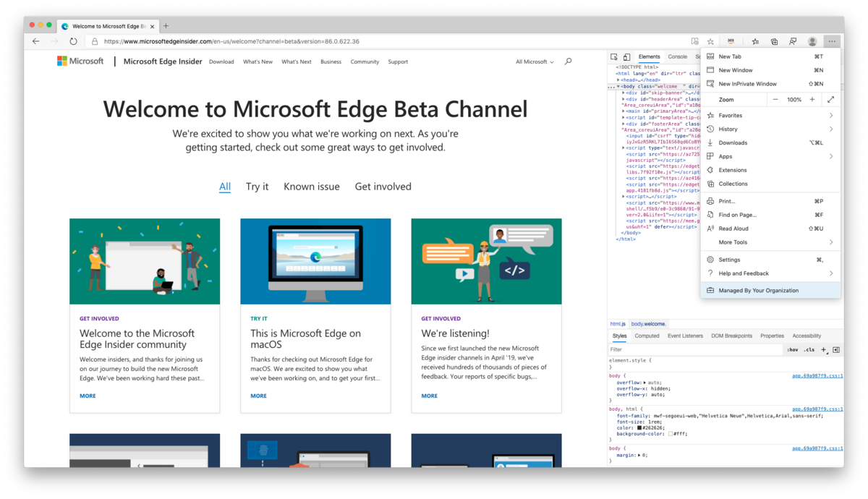Expand the head node in the DOM tree
The height and width of the screenshot is (499, 868).
tap(618, 80)
